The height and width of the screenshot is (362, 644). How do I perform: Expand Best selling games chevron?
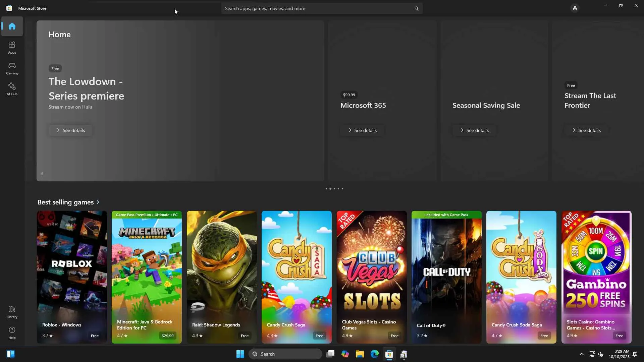98,202
